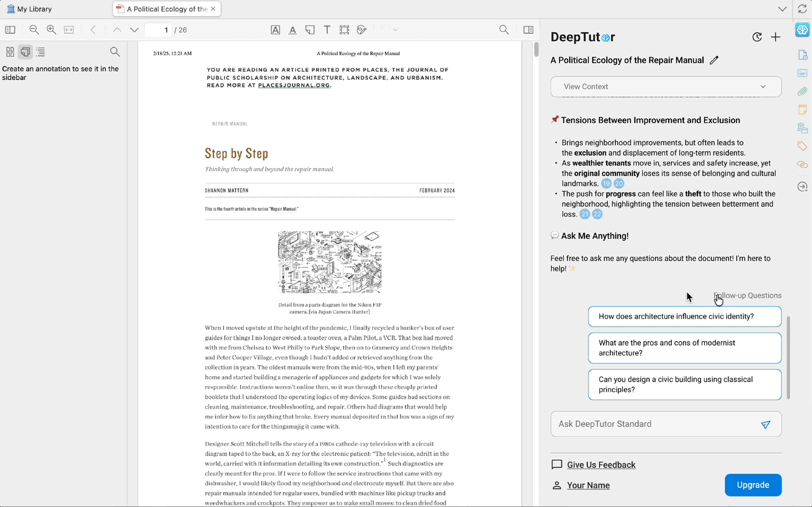Open Your Name profile link
Image resolution: width=812 pixels, height=507 pixels.
click(x=588, y=485)
